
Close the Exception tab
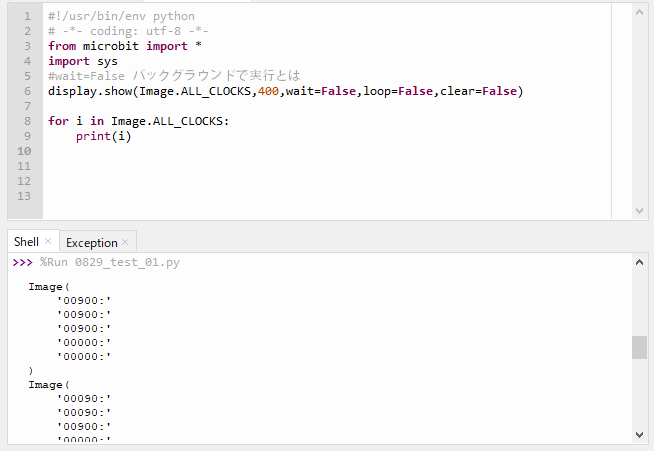pyautogui.click(x=125, y=242)
